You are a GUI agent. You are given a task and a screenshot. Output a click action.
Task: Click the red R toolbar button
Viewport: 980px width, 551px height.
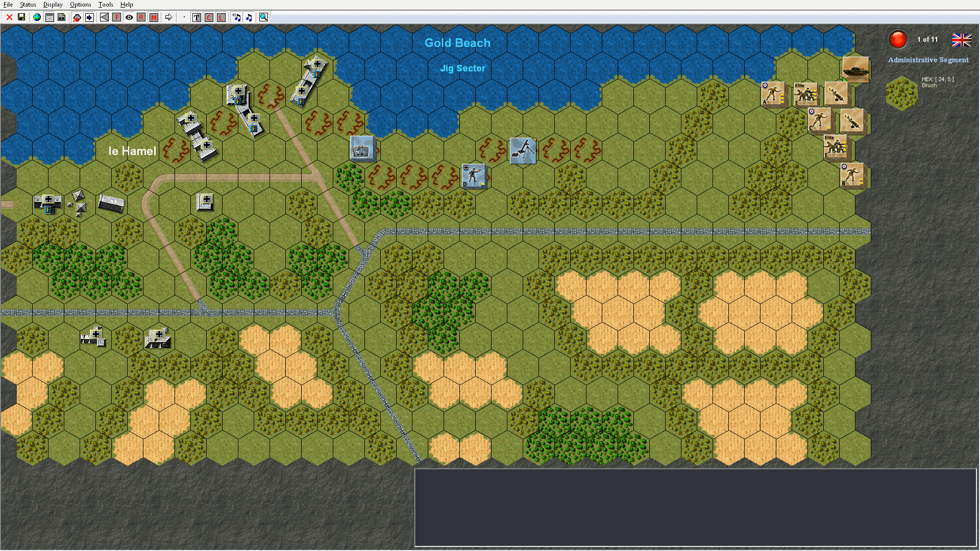click(141, 17)
